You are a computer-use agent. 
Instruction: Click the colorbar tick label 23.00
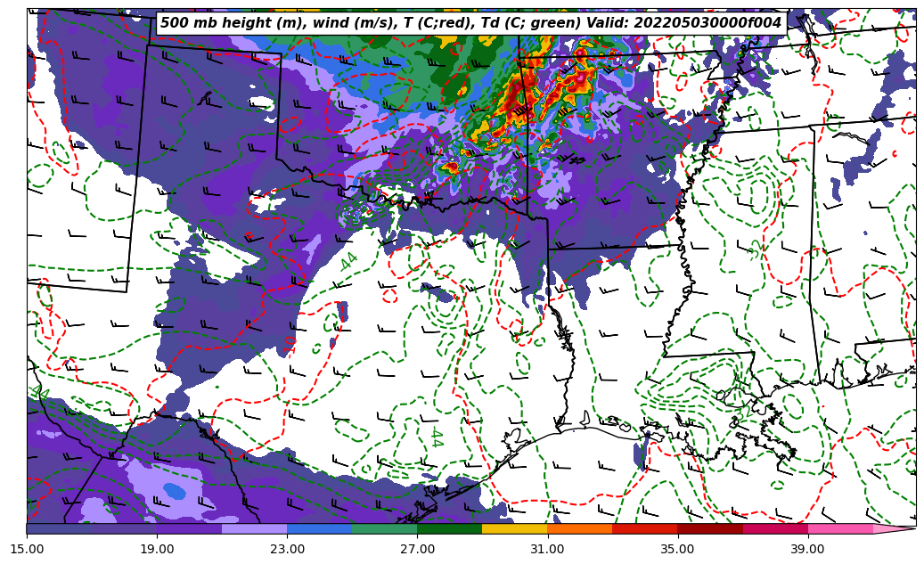pos(287,549)
